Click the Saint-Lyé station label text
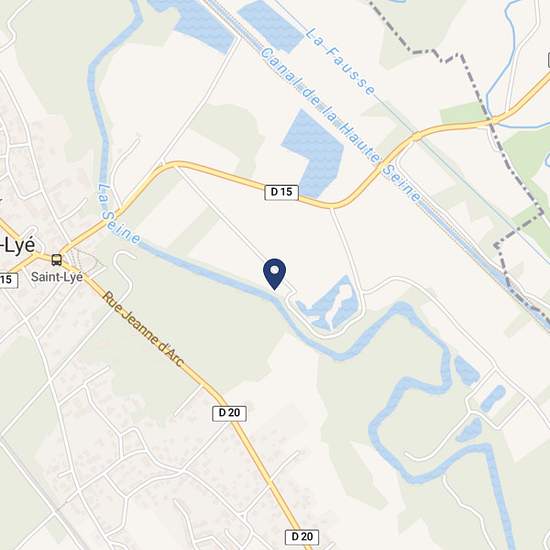 click(57, 277)
